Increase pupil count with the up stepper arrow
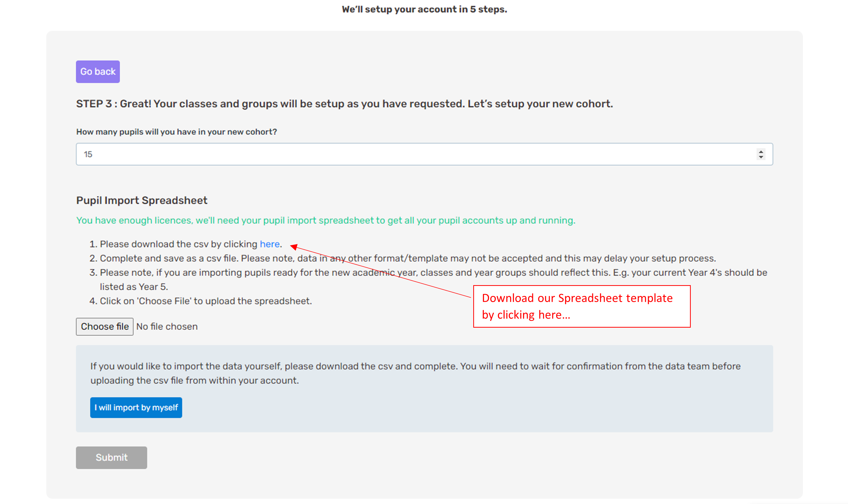 (x=760, y=152)
